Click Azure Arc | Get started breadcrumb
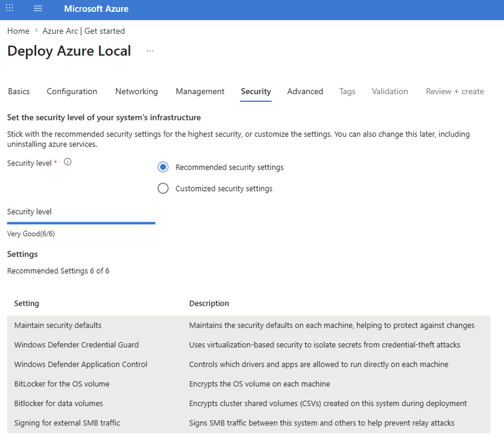 (x=84, y=31)
